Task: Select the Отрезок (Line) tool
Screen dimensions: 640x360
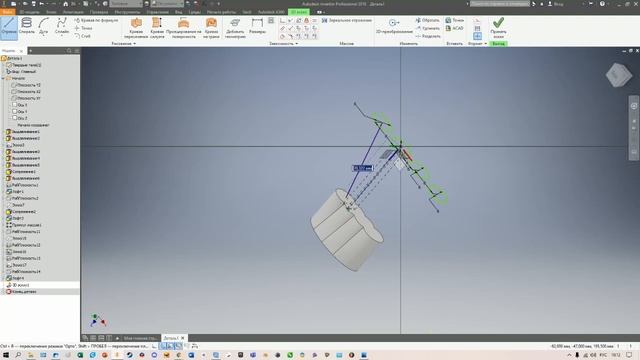Action: (x=9, y=27)
